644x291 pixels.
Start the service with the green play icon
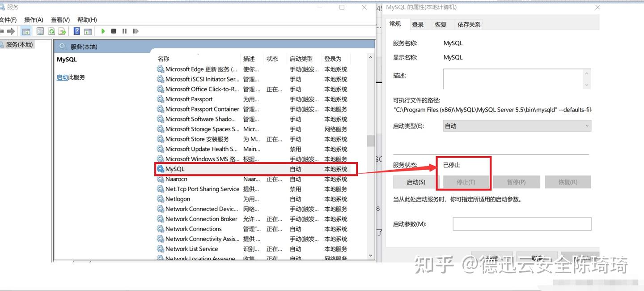pyautogui.click(x=103, y=31)
